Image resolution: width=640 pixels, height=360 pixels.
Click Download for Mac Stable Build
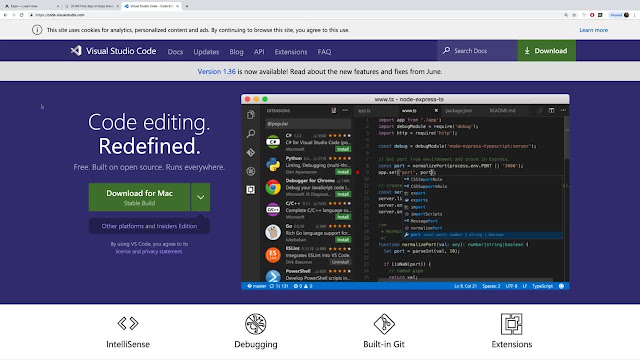pyautogui.click(x=139, y=197)
